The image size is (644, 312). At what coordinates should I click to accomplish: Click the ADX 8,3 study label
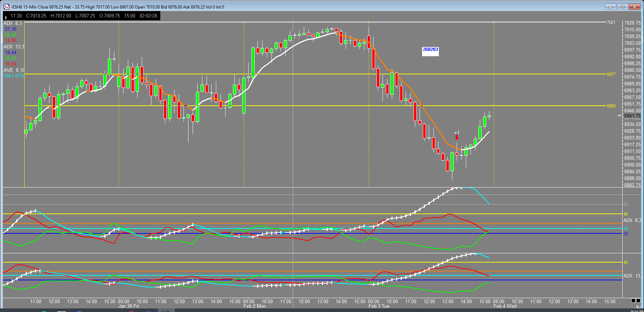point(12,23)
